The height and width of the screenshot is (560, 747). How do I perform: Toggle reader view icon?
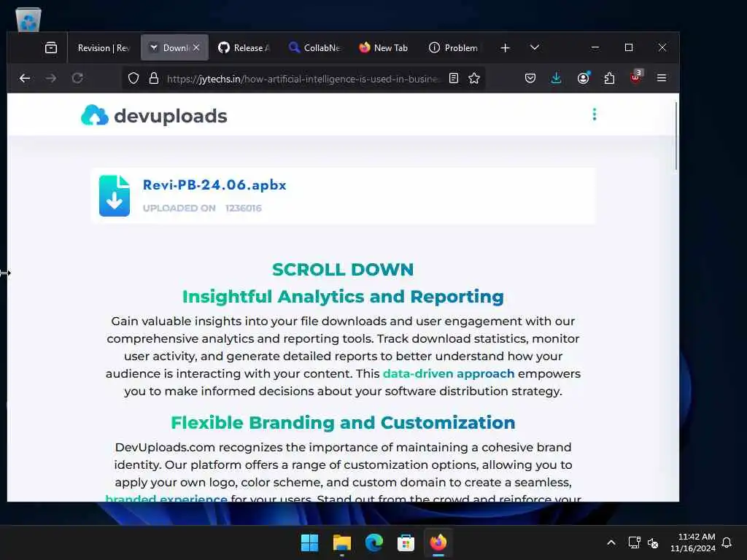[454, 78]
